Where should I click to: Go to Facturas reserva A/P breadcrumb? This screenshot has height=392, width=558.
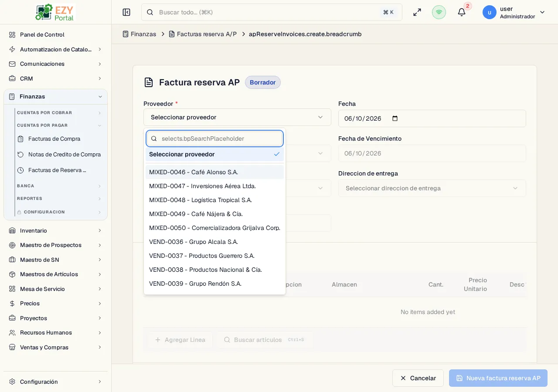(203, 34)
